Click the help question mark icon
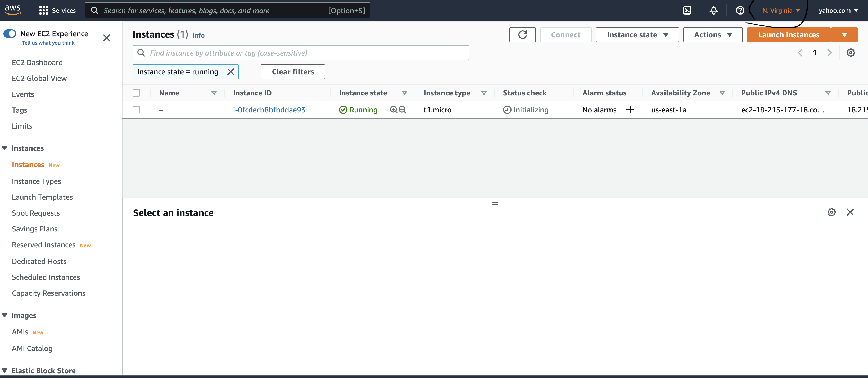This screenshot has height=378, width=868. [740, 10]
